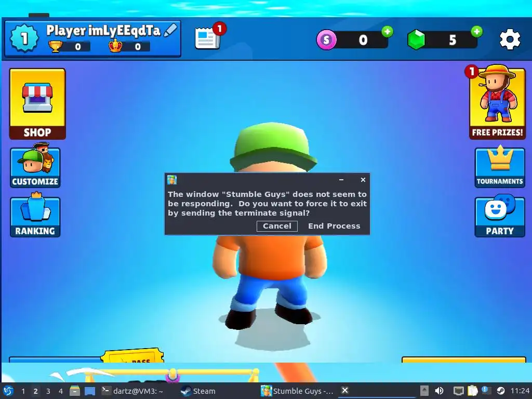Image resolution: width=532 pixels, height=399 pixels.
Task: Click the purple Stumble token coin icon
Action: pos(326,39)
